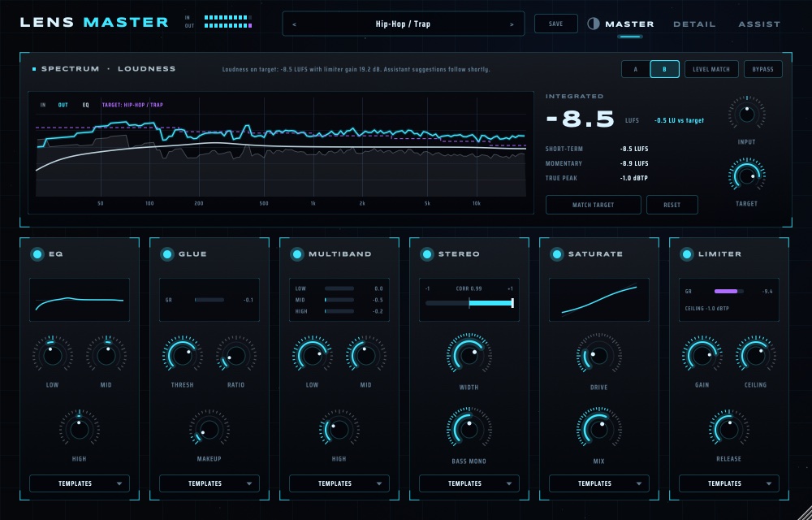Switch to the Assist tab
812x520 pixels.
(759, 24)
